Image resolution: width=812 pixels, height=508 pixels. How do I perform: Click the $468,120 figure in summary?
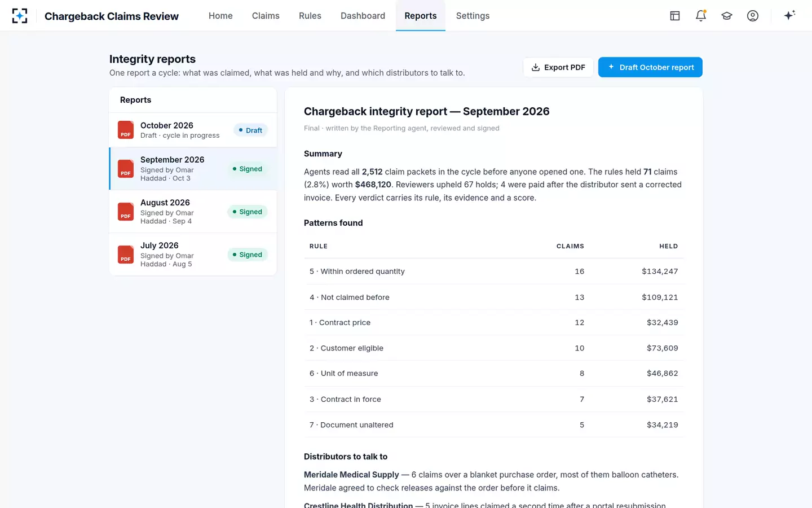tap(373, 185)
